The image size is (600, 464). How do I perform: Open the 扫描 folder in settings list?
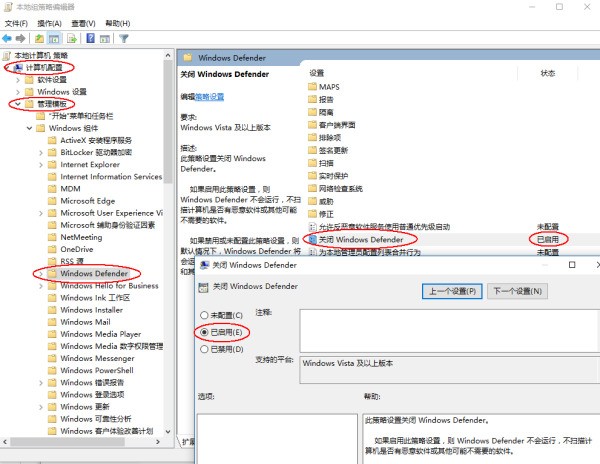tap(321, 163)
